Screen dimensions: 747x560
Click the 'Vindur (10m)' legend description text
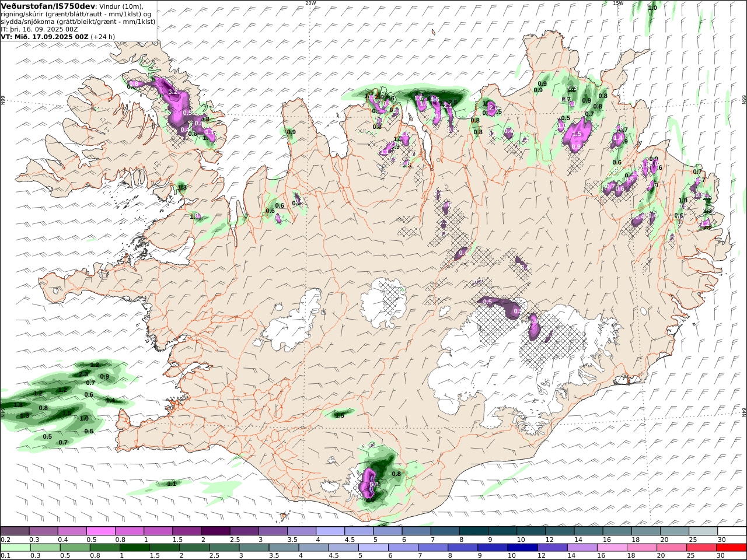point(121,6)
